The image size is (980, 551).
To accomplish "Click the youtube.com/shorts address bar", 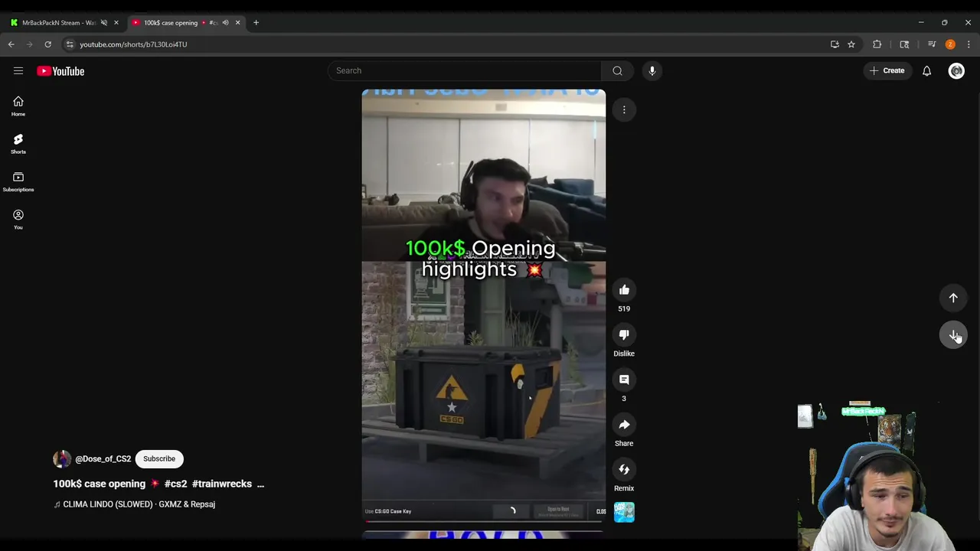I will (x=133, y=44).
